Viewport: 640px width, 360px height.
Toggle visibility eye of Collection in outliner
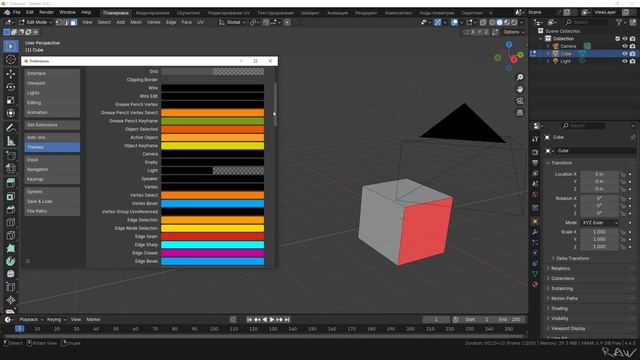[624, 38]
